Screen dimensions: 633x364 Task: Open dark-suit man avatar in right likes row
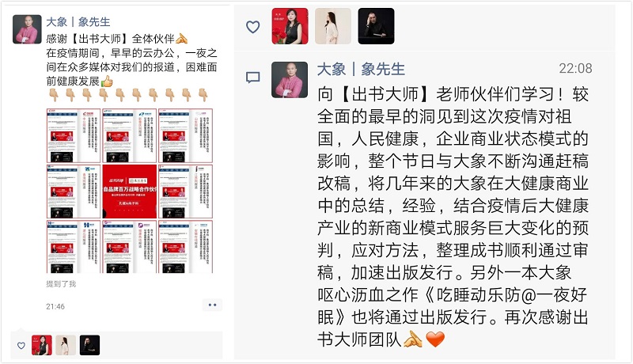point(377,26)
